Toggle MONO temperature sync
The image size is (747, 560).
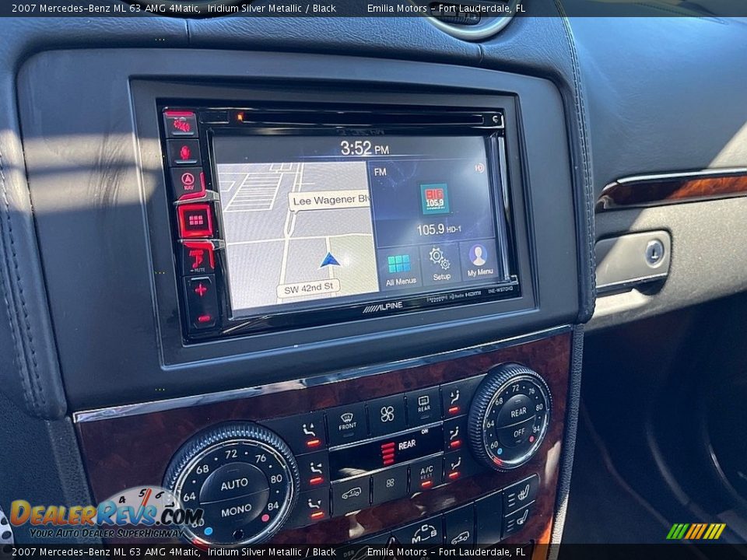point(237,510)
